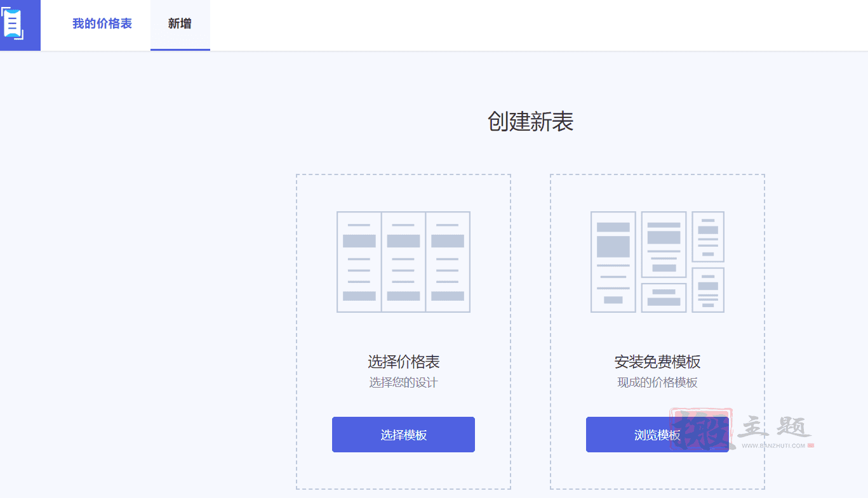
Task: Click the 创建新表 heading
Action: [530, 121]
